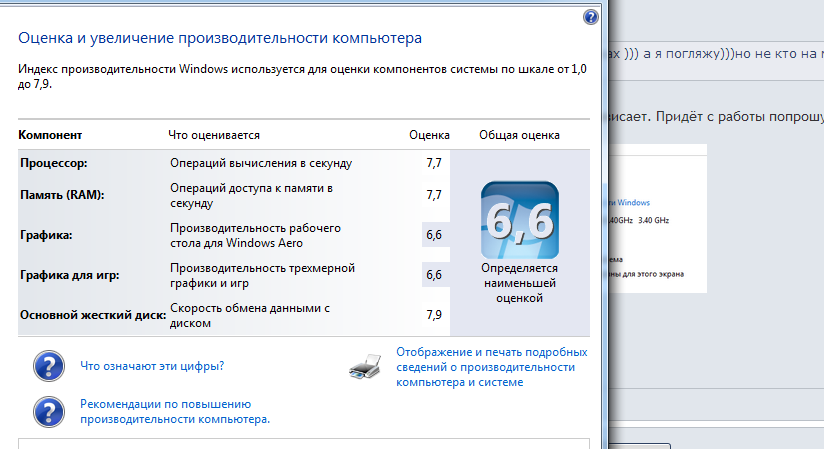This screenshot has height=449, width=824.
Task: Click the 'Графика' score 6,6
Action: (x=434, y=235)
